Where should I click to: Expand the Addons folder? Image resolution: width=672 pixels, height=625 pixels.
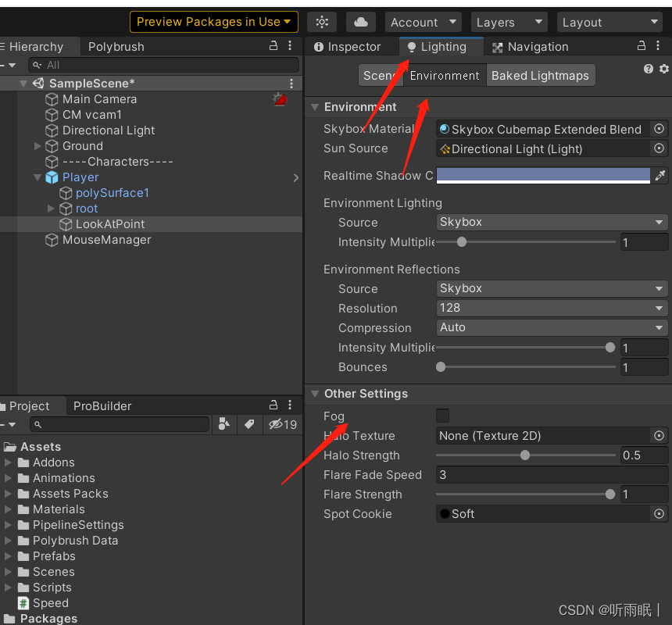click(x=7, y=462)
